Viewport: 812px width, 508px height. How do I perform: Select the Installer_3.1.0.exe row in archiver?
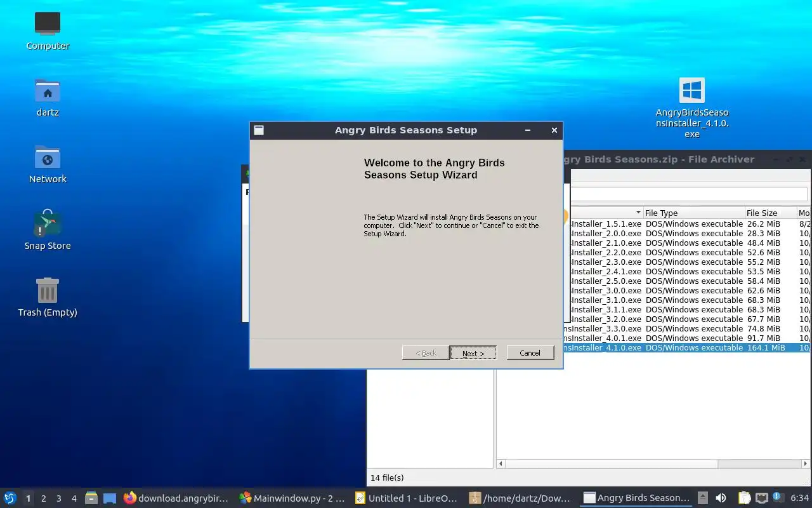click(x=691, y=300)
